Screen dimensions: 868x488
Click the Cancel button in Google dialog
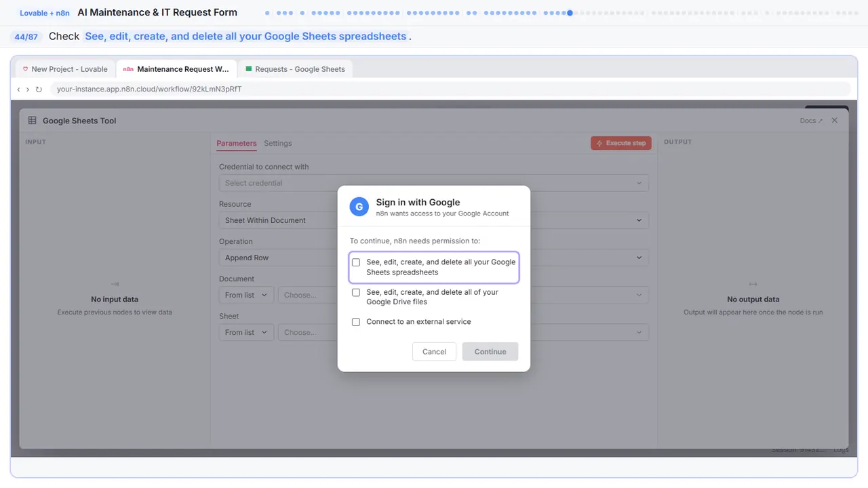pos(434,352)
